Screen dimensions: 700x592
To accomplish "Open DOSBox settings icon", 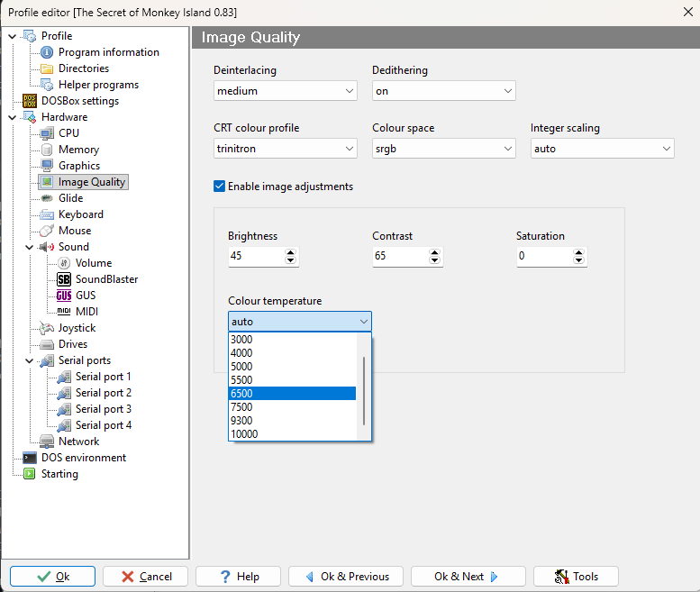I will pyautogui.click(x=30, y=101).
